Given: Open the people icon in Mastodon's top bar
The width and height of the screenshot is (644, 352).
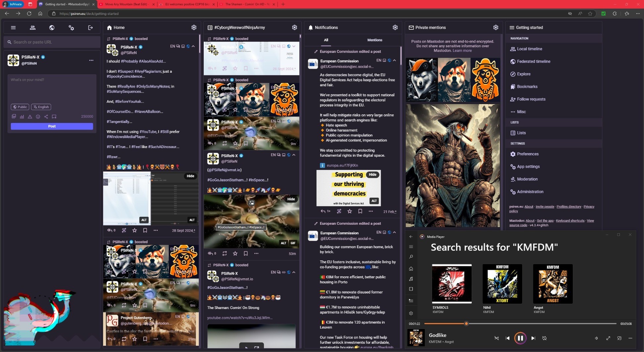Looking at the screenshot, I should [x=32, y=28].
